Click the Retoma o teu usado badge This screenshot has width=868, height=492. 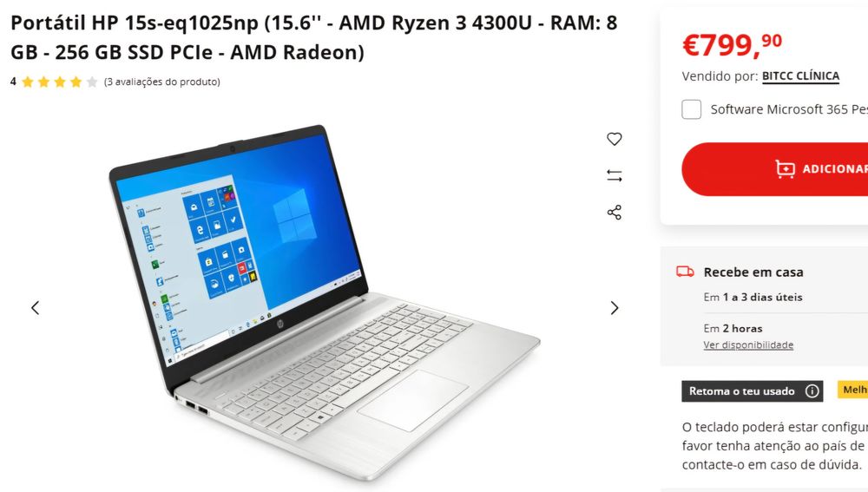(752, 391)
